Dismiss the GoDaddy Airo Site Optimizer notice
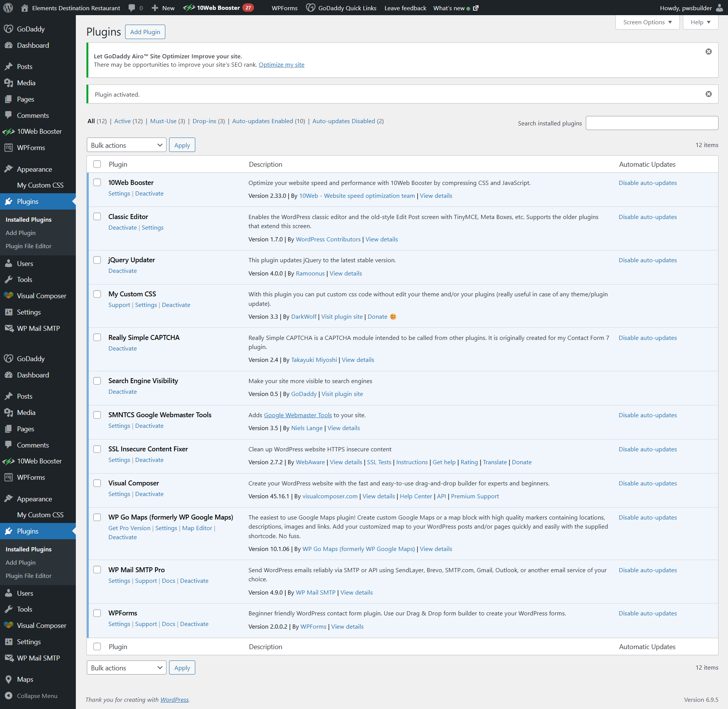This screenshot has width=728, height=709. coord(709,52)
